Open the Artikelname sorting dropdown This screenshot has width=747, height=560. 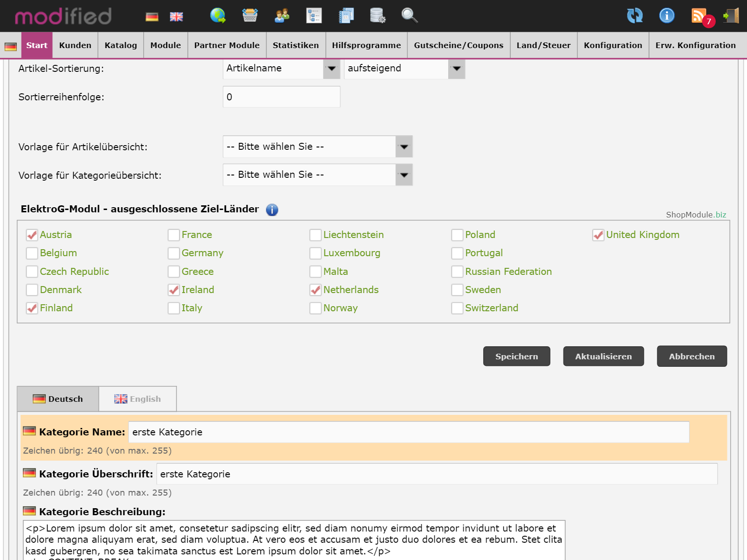(x=281, y=69)
